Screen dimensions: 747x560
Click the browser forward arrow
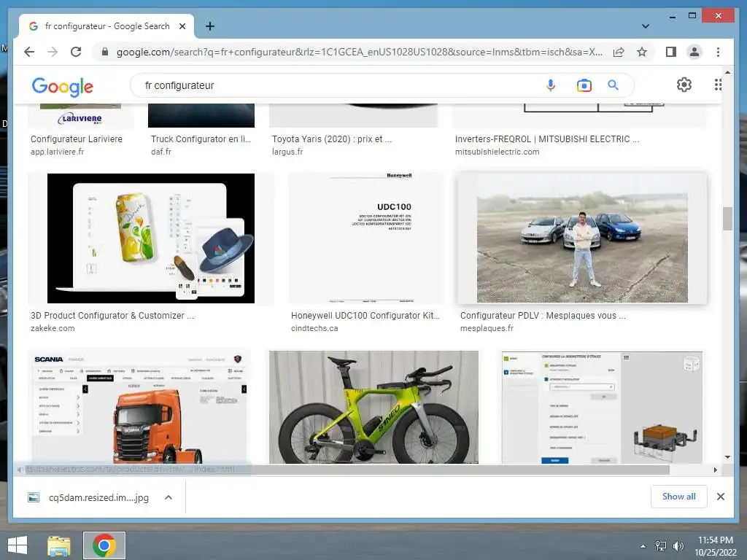tap(53, 52)
